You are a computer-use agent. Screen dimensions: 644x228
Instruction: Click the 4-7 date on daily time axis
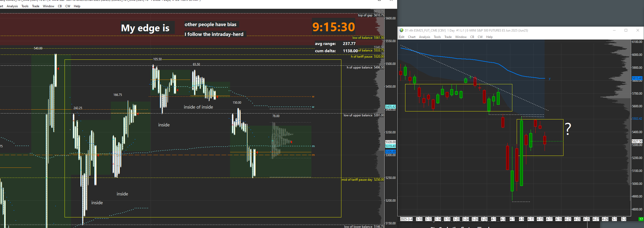[512, 219]
